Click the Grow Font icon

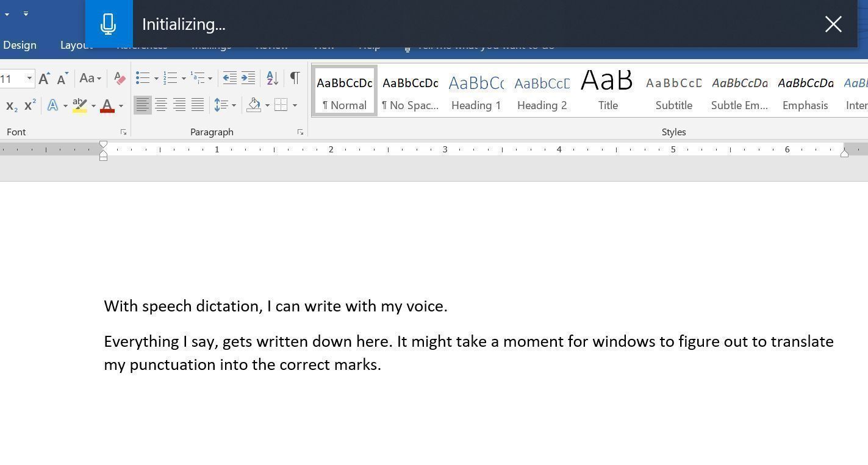point(44,78)
